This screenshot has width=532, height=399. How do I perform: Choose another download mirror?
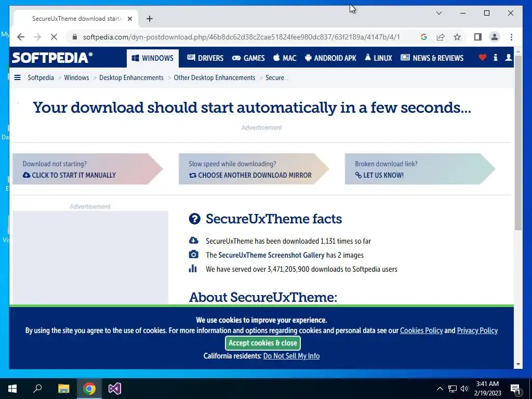(x=250, y=176)
